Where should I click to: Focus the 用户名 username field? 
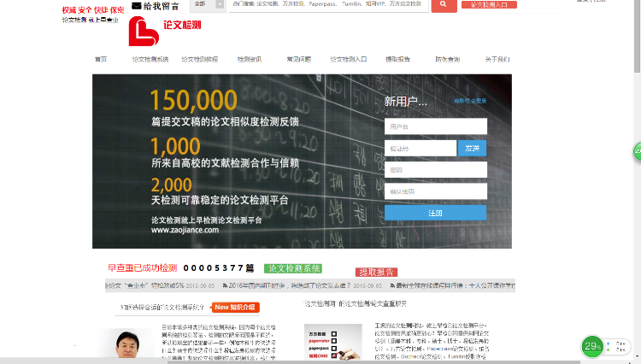click(436, 126)
